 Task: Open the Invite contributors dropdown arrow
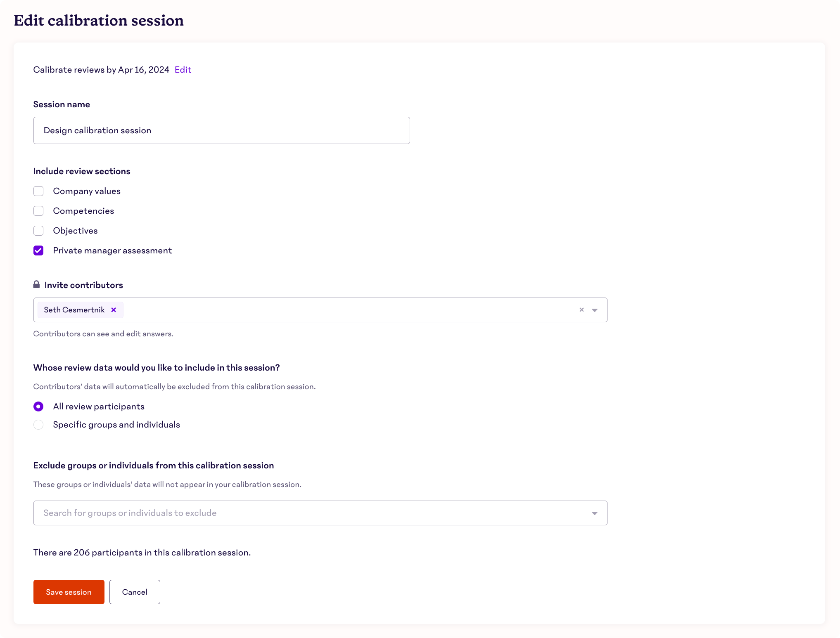595,310
